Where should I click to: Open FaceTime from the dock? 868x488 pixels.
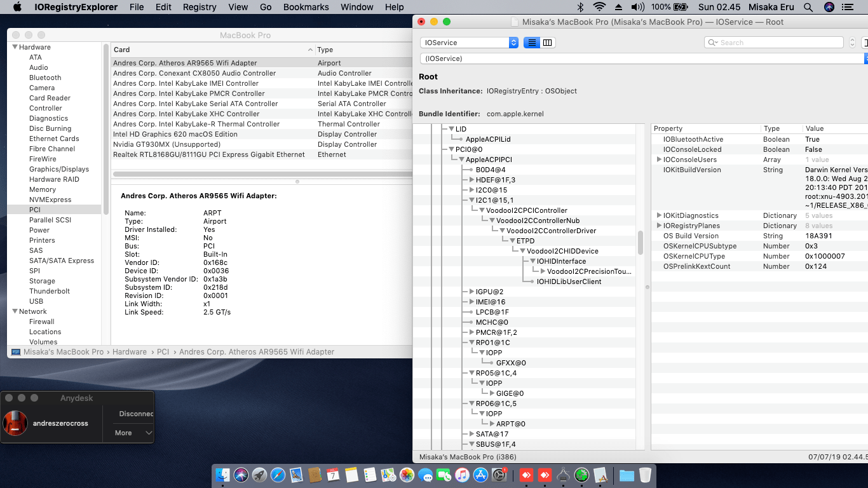[x=444, y=475]
